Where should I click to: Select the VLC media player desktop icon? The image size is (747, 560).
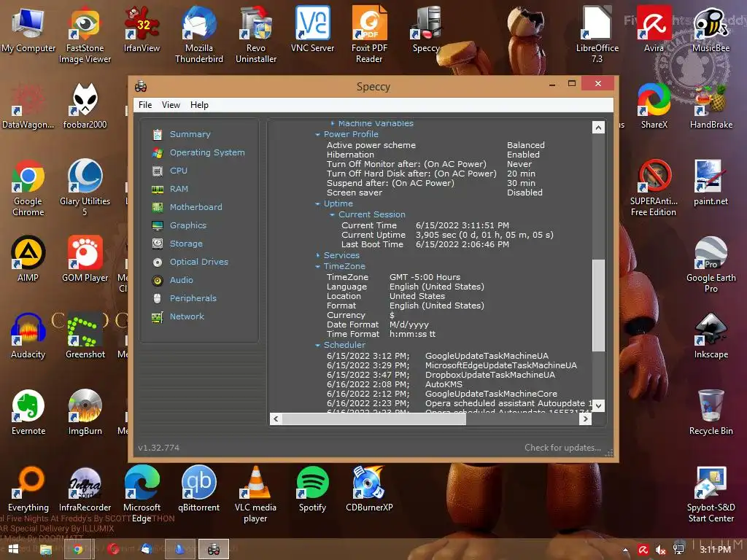pos(255,494)
